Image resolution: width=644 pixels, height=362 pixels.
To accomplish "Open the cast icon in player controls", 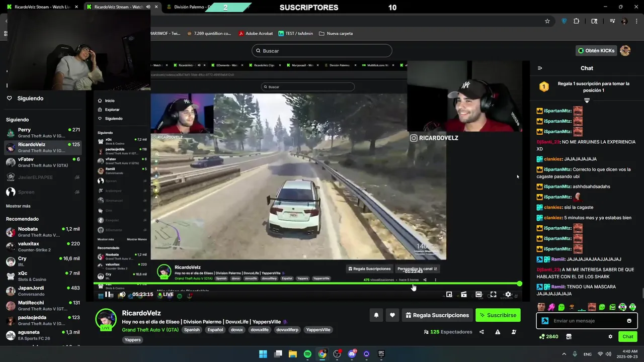I will (x=464, y=295).
